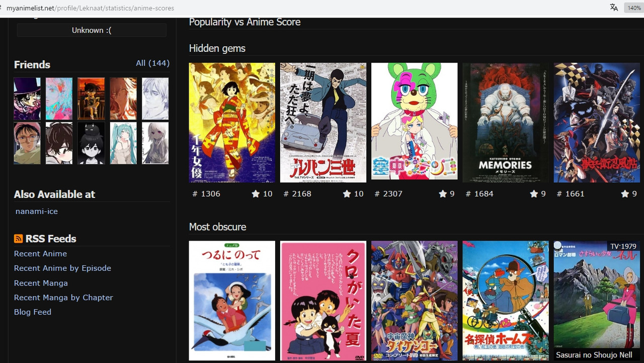Open the green bear head anime poster

pyautogui.click(x=414, y=121)
